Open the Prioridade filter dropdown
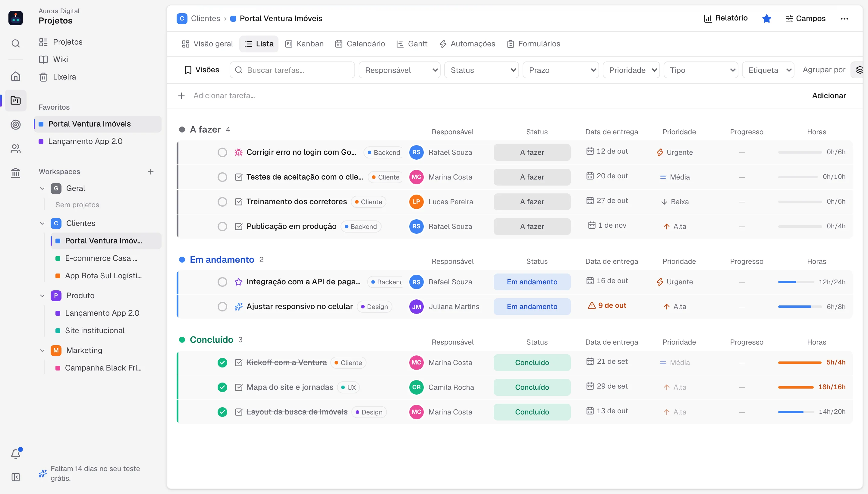This screenshot has width=868, height=494. tap(631, 70)
